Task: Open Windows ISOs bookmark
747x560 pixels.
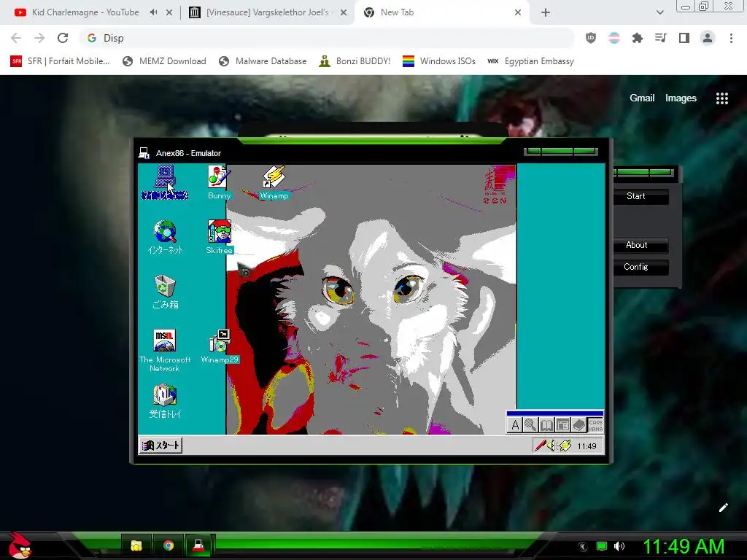Action: (x=439, y=61)
